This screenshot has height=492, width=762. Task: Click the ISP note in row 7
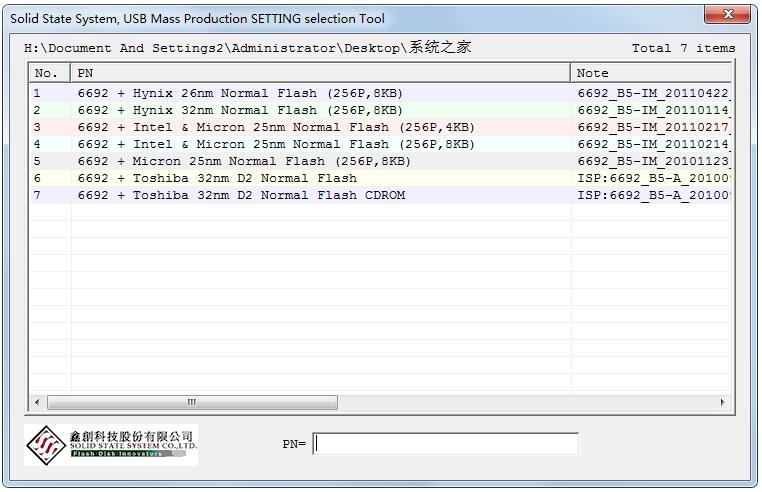[x=654, y=195]
